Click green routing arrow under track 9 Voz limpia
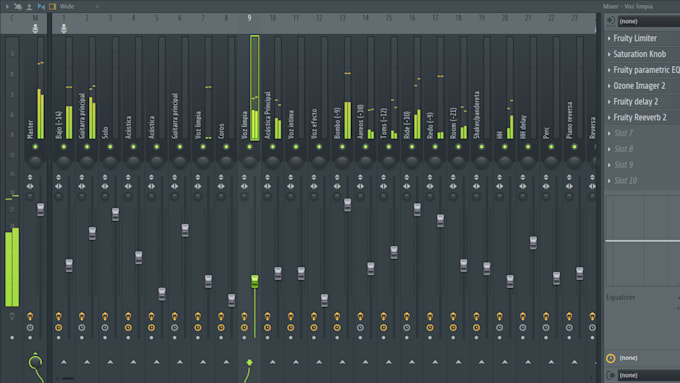680x383 pixels. click(x=249, y=362)
